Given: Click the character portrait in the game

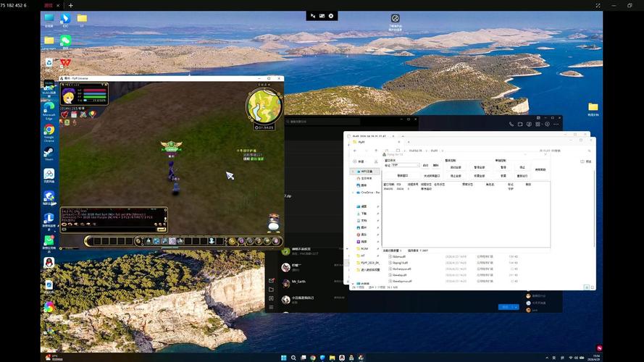Looking at the screenshot, I should tap(68, 96).
